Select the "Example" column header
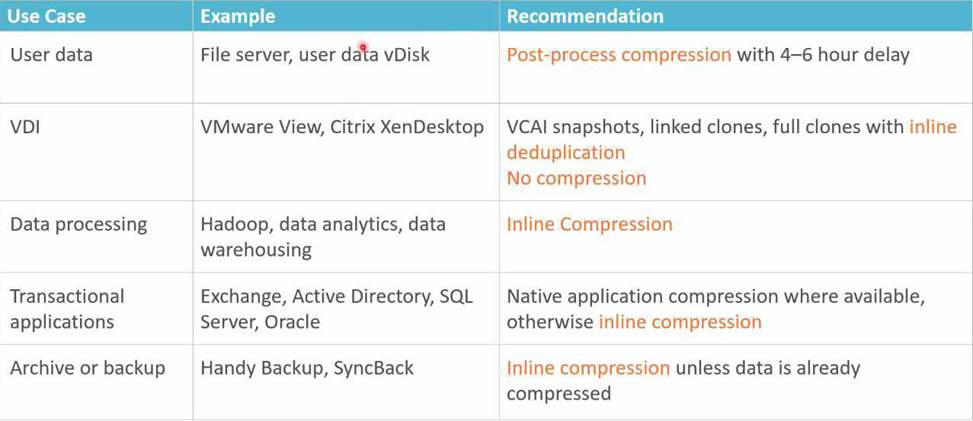Viewport: 973px width, 421px height. (x=239, y=16)
